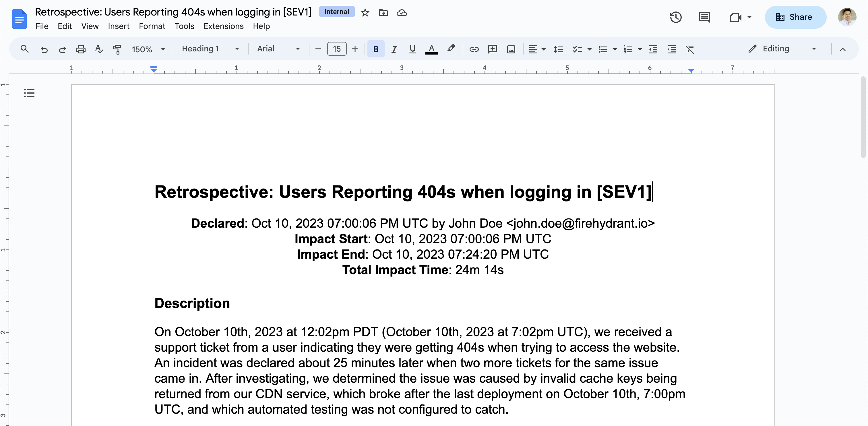Click the insert link icon
The image size is (868, 426).
[x=473, y=49]
